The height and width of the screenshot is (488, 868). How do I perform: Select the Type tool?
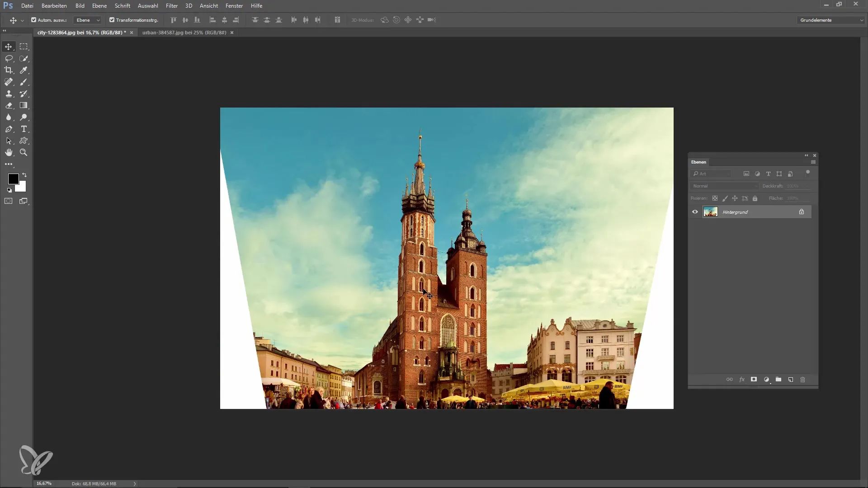[x=24, y=129]
